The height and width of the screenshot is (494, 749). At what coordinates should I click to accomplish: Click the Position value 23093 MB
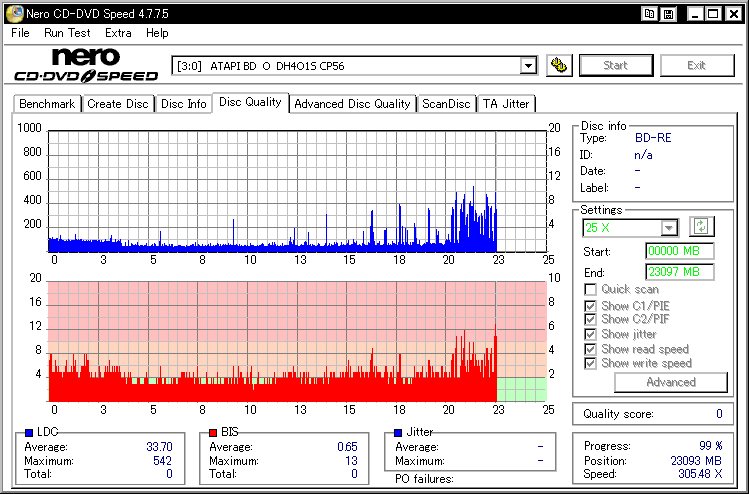pyautogui.click(x=696, y=461)
